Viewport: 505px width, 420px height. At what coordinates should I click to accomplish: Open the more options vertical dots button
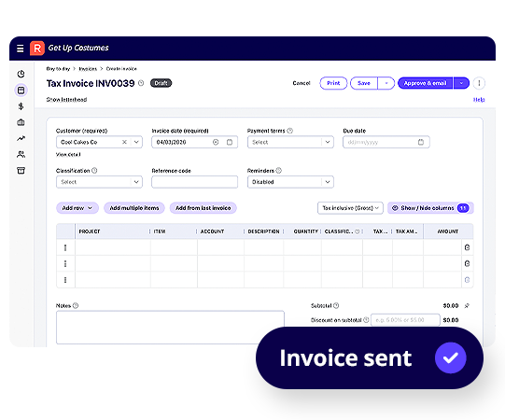point(479,83)
